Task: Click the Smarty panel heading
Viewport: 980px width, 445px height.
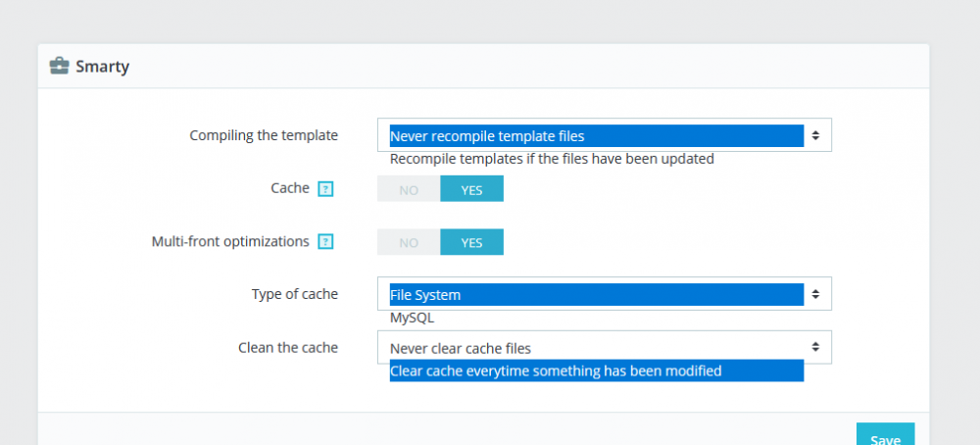Action: click(x=104, y=67)
